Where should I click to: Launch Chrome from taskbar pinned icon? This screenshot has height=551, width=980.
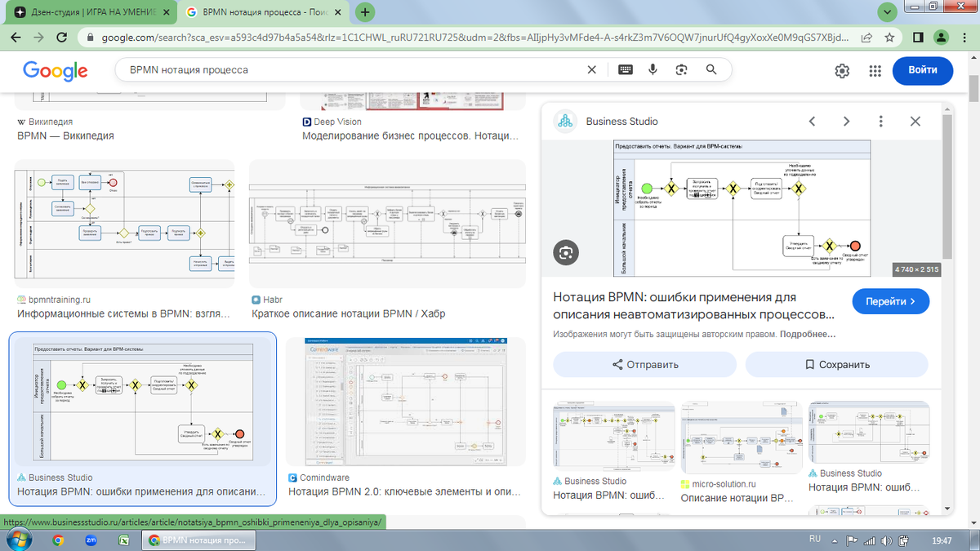[x=58, y=540]
